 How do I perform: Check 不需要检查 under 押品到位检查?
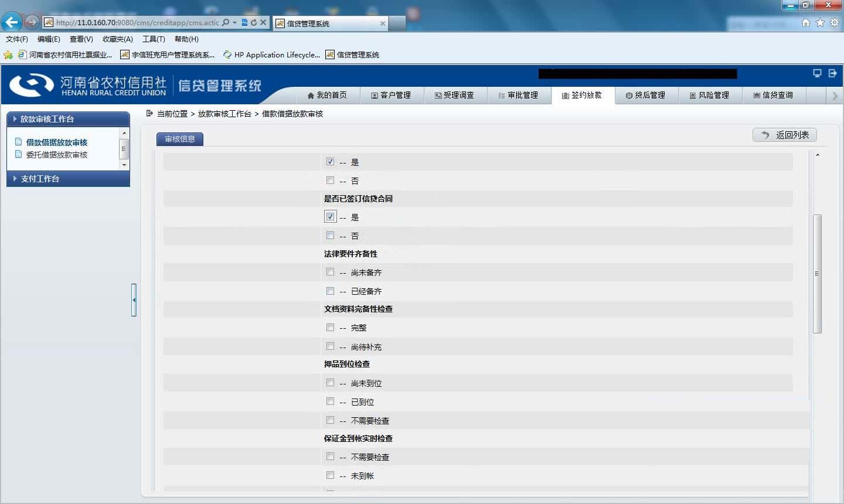point(330,420)
